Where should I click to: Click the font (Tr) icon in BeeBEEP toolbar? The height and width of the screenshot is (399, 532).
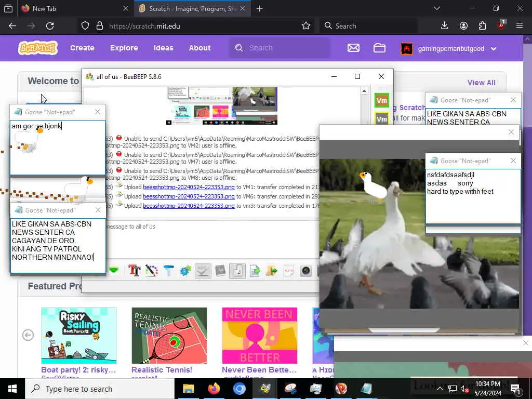[135, 271]
